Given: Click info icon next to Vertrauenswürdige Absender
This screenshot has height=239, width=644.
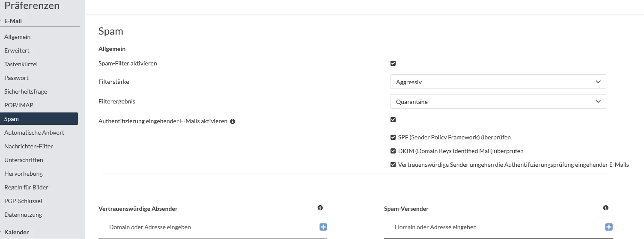Looking at the screenshot, I should click(x=320, y=208).
